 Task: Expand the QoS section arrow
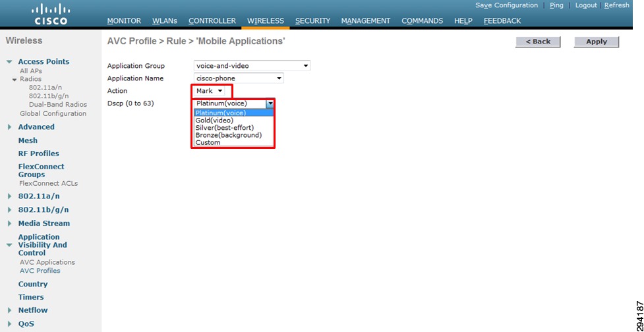tap(9, 324)
